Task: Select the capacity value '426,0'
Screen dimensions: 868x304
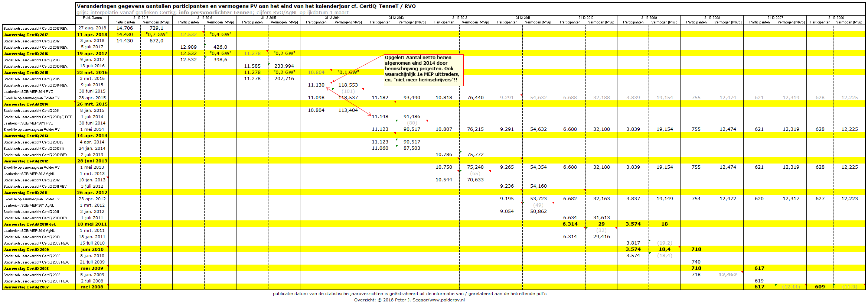Action: (220, 47)
